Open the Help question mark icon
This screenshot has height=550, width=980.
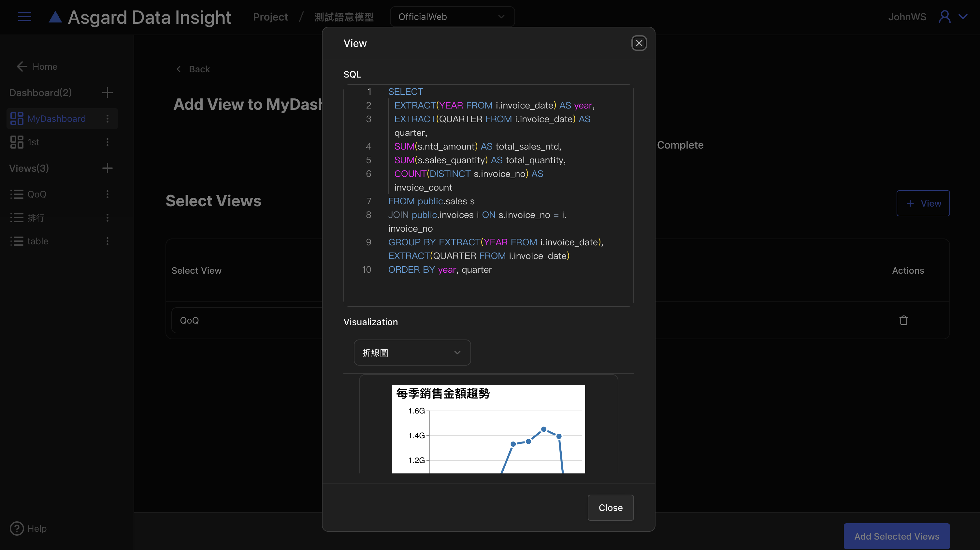17,528
